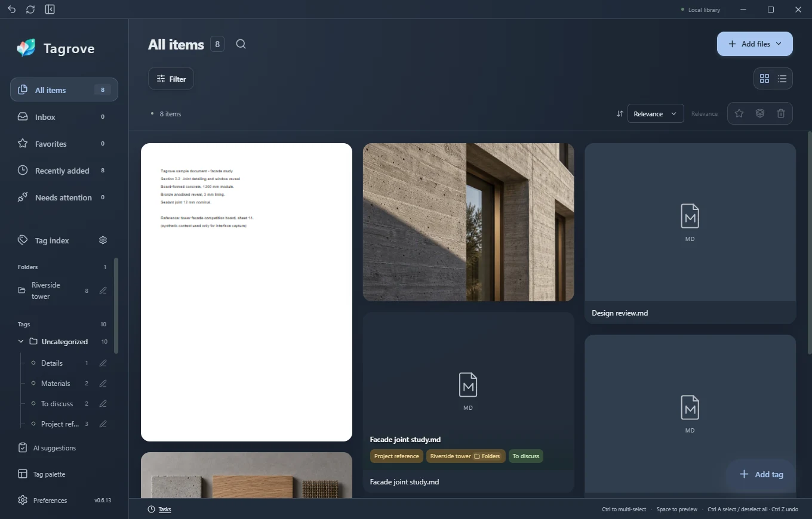Click the Markdown file icon on Design review.md
The image size is (812, 519).
(x=690, y=216)
